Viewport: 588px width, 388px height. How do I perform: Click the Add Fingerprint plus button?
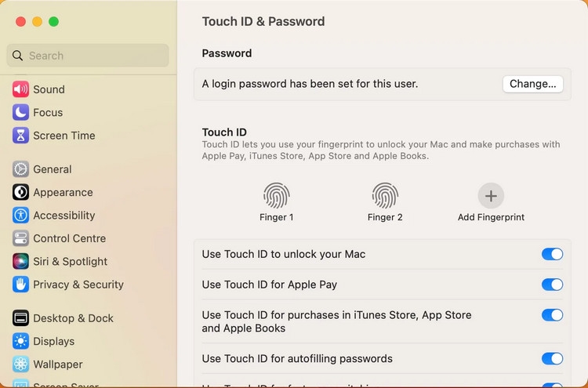click(491, 196)
